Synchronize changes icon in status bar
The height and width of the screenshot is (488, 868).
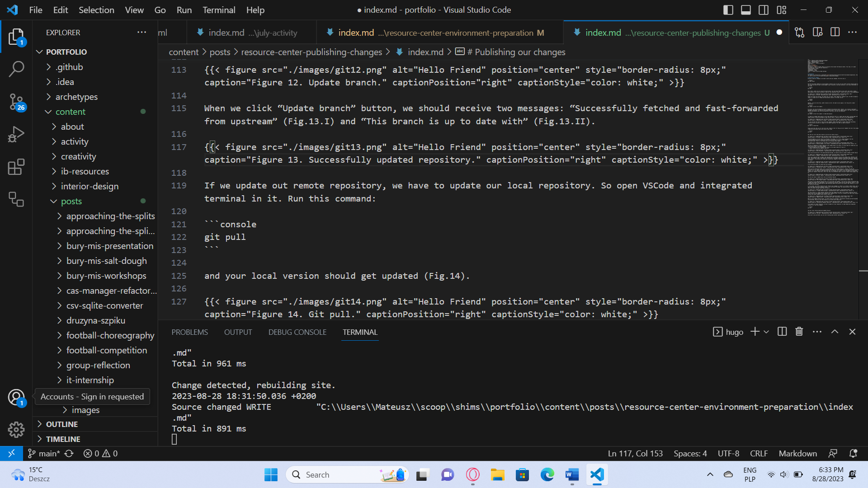click(x=69, y=453)
